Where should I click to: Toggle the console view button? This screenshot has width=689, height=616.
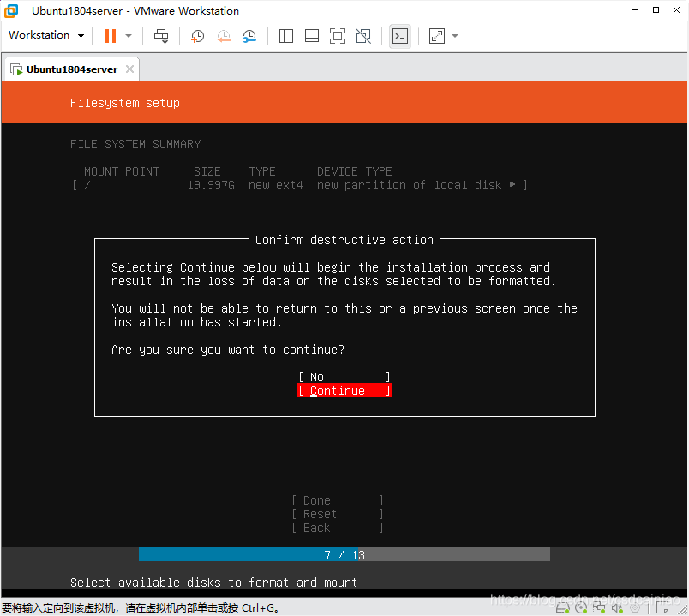[400, 36]
